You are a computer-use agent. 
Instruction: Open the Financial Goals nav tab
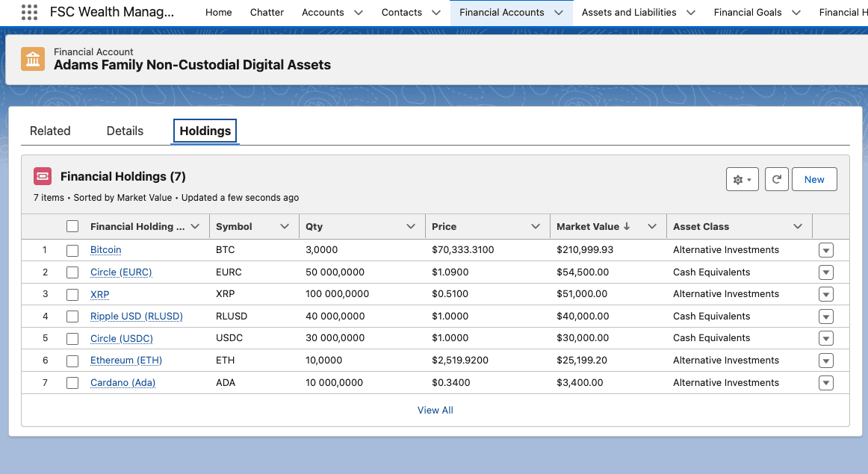tap(748, 12)
